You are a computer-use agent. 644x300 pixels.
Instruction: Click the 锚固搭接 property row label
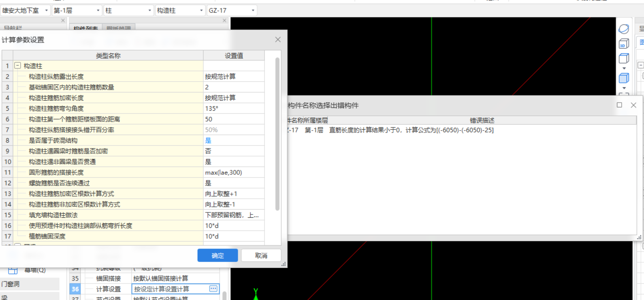coord(109,279)
